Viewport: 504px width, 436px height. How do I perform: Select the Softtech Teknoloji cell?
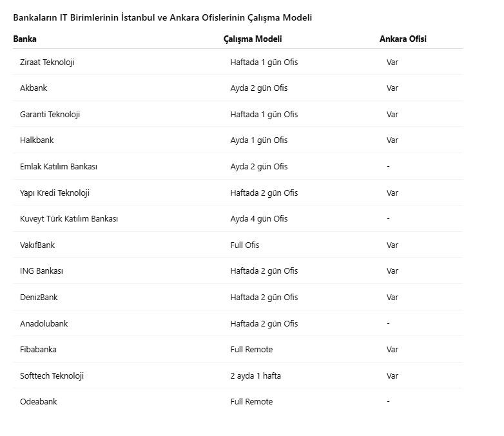point(52,376)
